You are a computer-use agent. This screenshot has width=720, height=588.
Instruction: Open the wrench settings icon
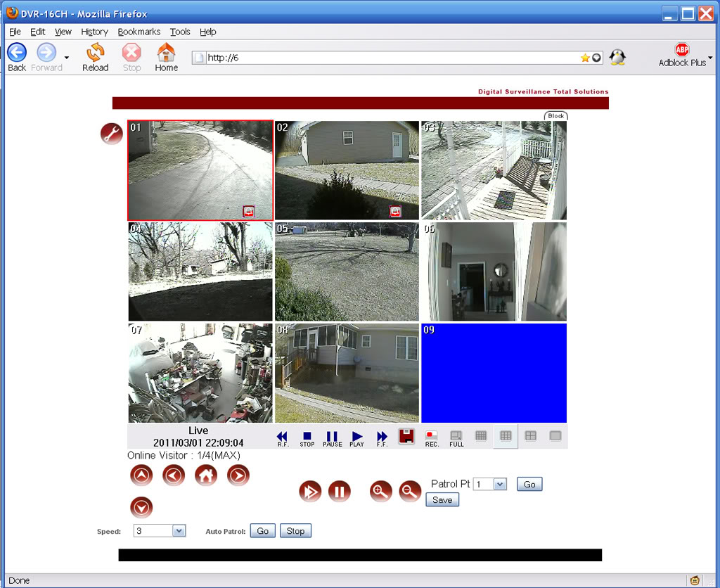111,134
